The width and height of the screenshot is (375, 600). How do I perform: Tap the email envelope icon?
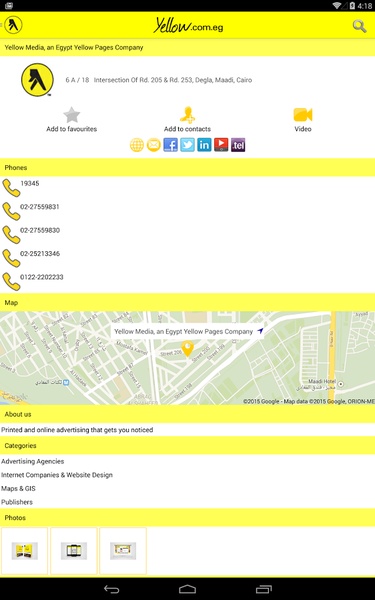click(154, 145)
